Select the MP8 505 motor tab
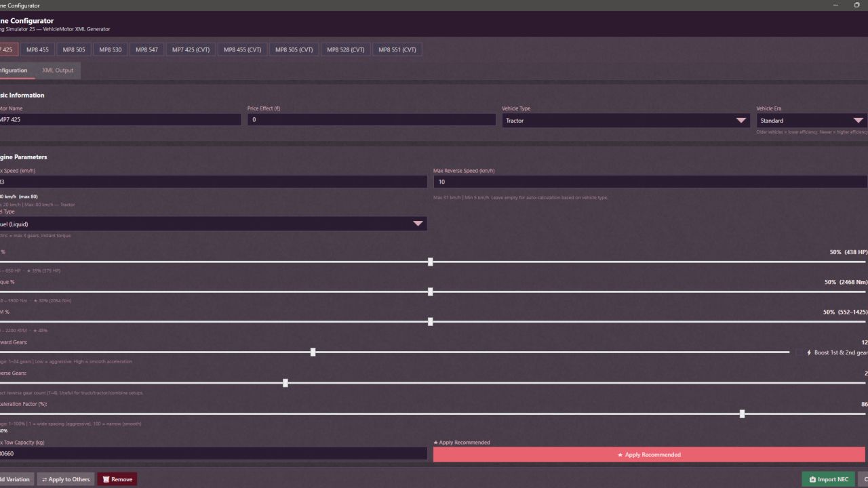 (74, 49)
